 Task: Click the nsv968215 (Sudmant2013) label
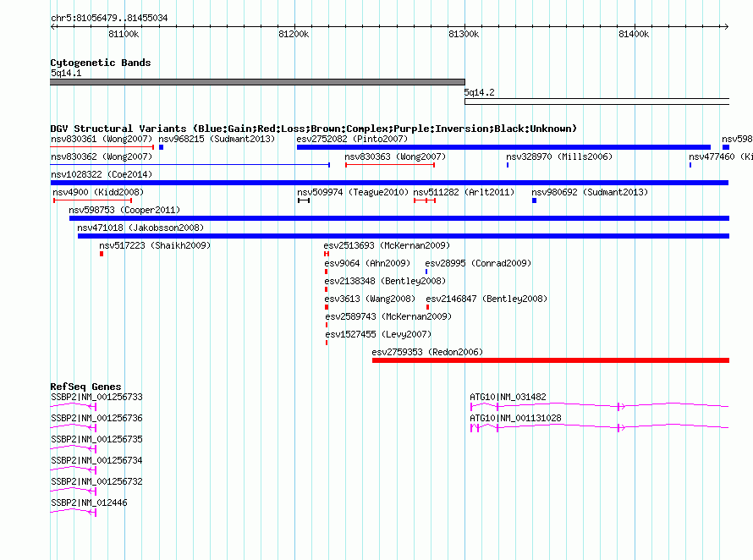point(217,139)
